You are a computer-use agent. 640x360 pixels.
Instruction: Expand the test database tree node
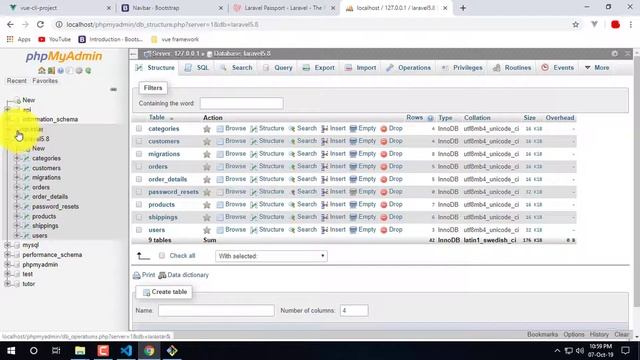point(7,274)
